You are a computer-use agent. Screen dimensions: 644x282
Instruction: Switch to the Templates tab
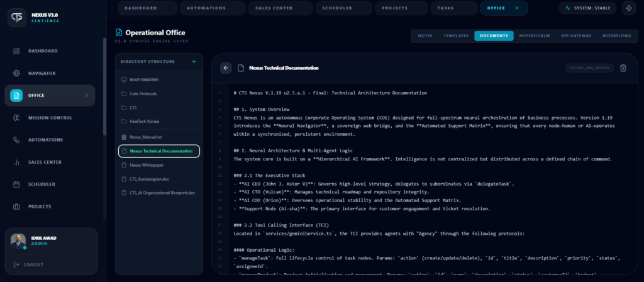pyautogui.click(x=455, y=36)
